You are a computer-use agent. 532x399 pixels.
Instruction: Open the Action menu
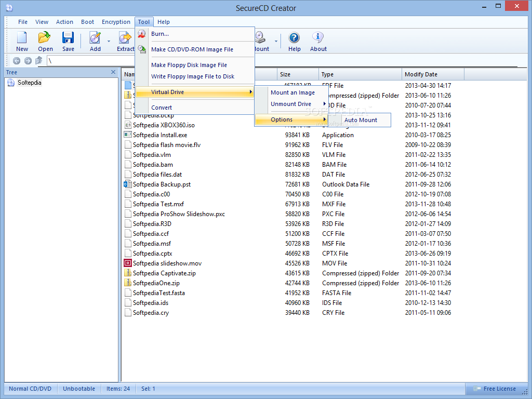click(x=64, y=22)
